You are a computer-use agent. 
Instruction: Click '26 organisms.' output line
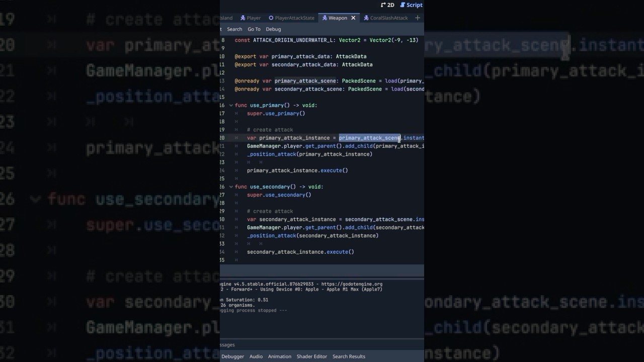(238, 305)
